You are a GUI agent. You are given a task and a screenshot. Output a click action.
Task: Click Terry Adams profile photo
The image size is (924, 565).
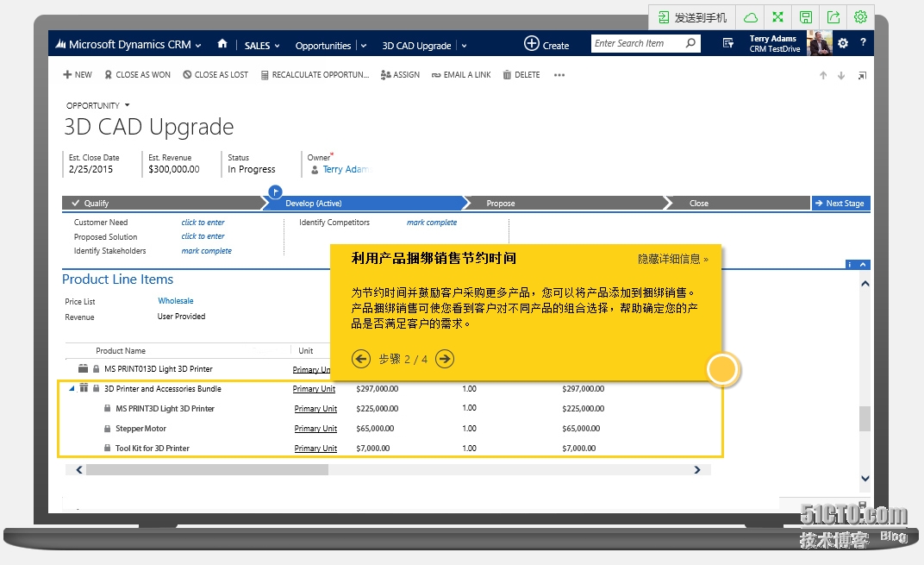tap(819, 43)
